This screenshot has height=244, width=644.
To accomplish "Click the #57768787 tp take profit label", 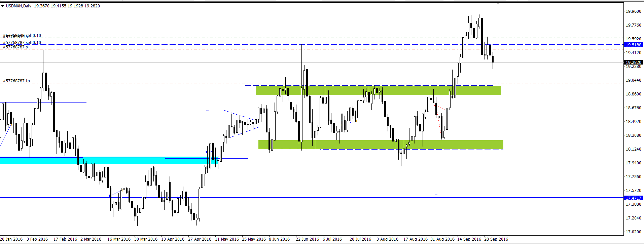I will pyautogui.click(x=16, y=81).
